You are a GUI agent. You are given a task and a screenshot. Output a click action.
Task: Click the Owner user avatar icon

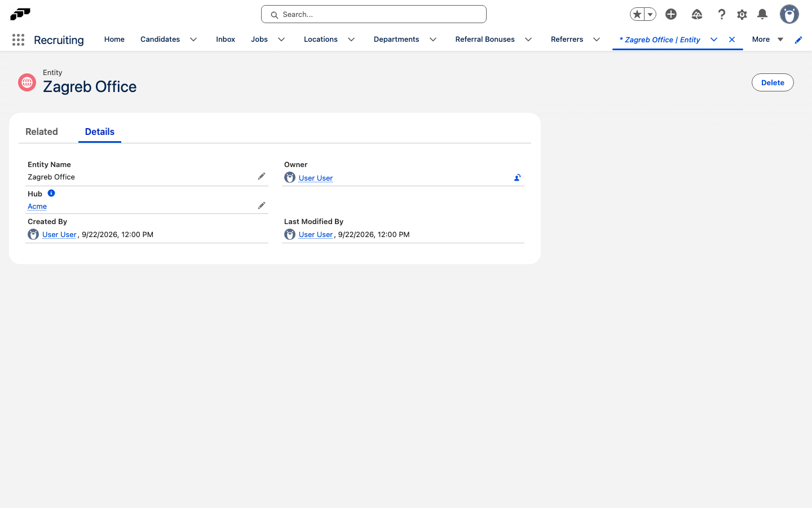[290, 177]
